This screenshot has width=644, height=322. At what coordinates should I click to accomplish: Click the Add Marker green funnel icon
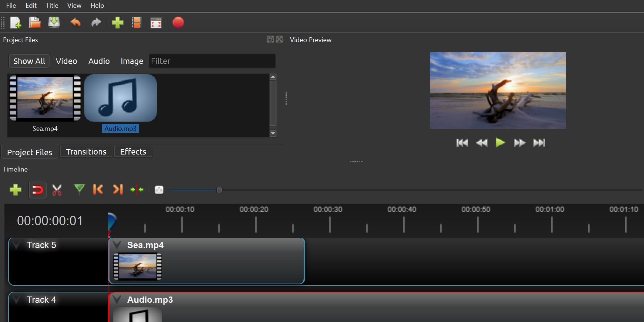[x=79, y=190]
